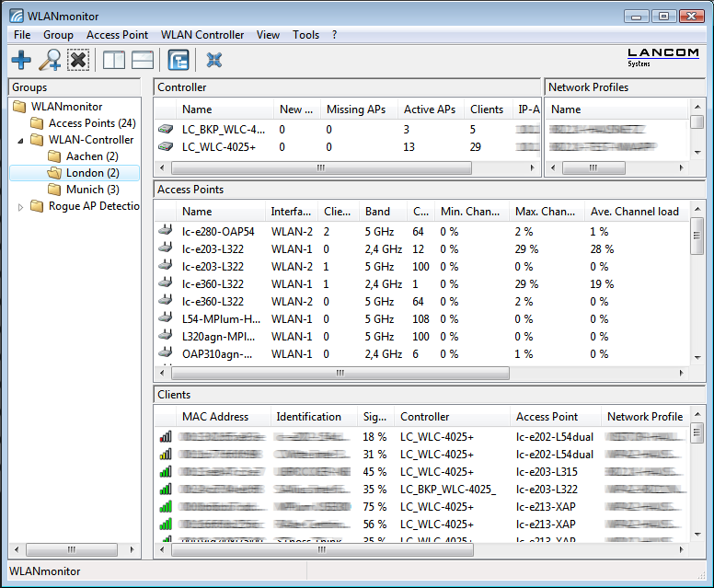714x588 pixels.
Task: Sort access points by Band column
Action: click(x=377, y=212)
